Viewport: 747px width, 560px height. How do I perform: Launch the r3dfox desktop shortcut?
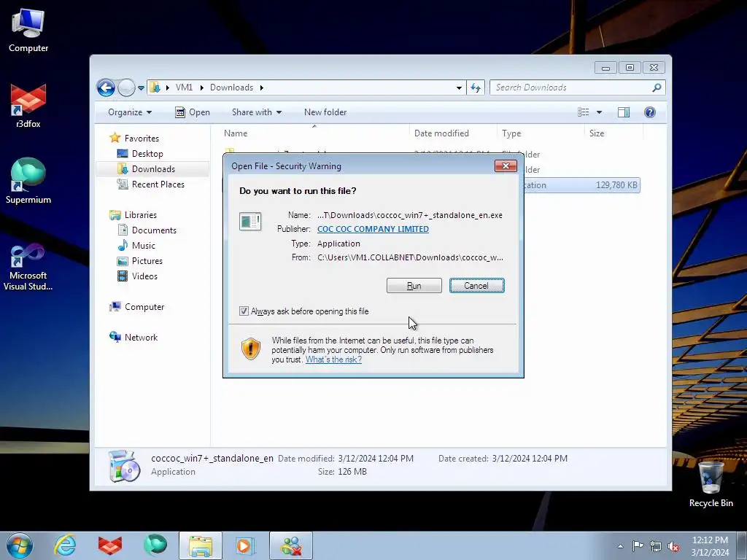[28, 106]
